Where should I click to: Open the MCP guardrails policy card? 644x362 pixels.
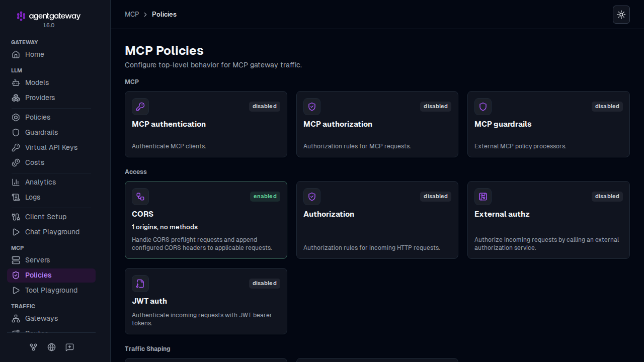[548, 124]
